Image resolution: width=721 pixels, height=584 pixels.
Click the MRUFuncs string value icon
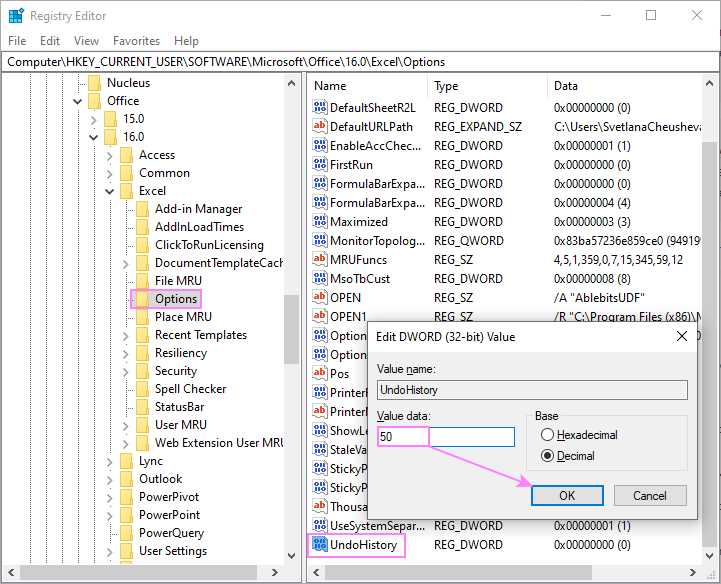[x=320, y=260]
